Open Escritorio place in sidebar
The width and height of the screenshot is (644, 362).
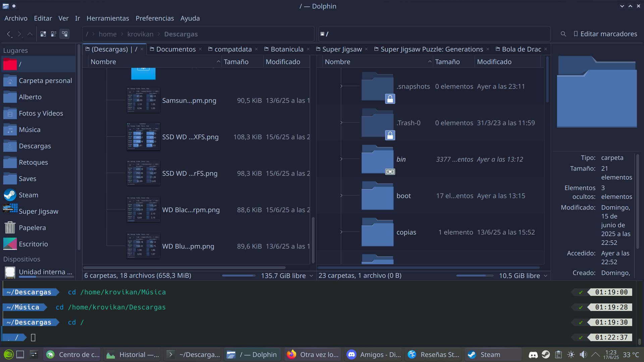[39, 244]
